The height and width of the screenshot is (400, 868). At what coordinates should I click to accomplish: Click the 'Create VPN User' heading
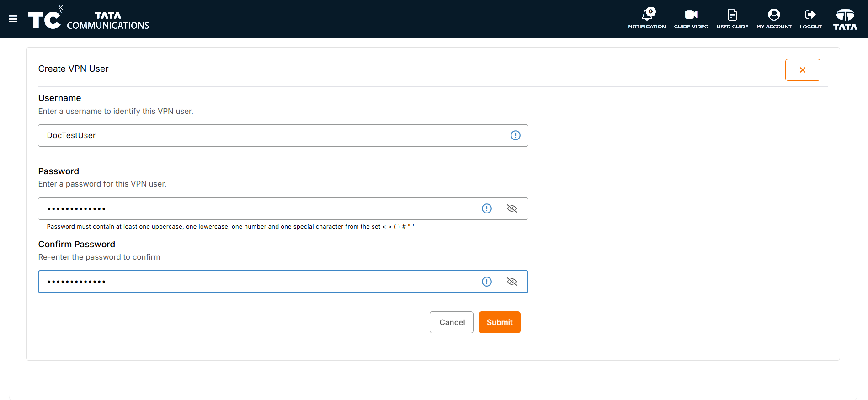point(73,69)
